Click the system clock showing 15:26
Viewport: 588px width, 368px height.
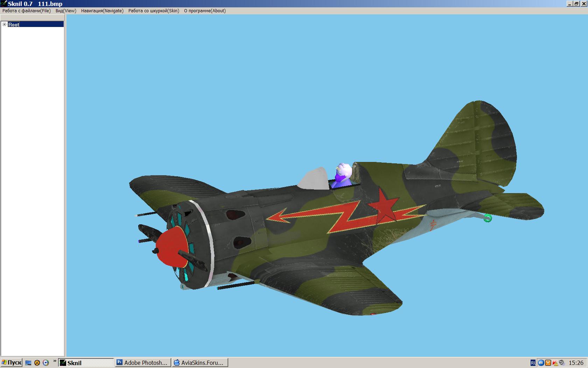(576, 363)
